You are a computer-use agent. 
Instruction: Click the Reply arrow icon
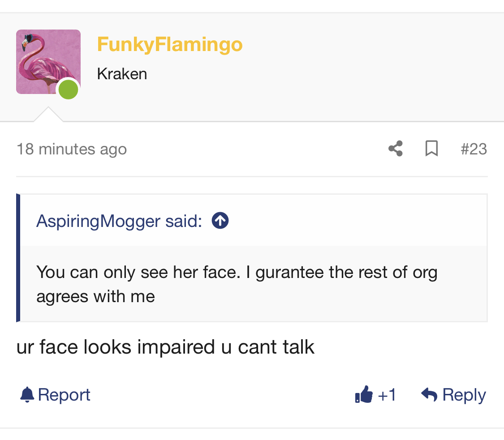[x=430, y=394]
